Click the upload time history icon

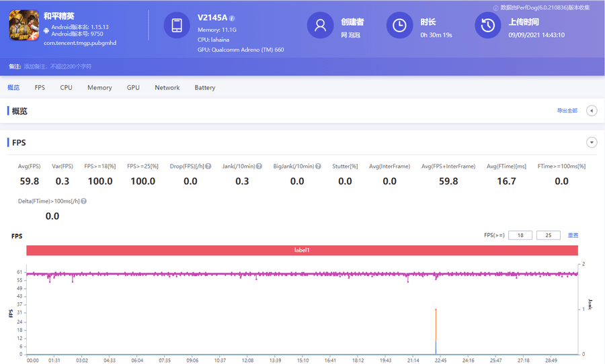click(x=488, y=26)
